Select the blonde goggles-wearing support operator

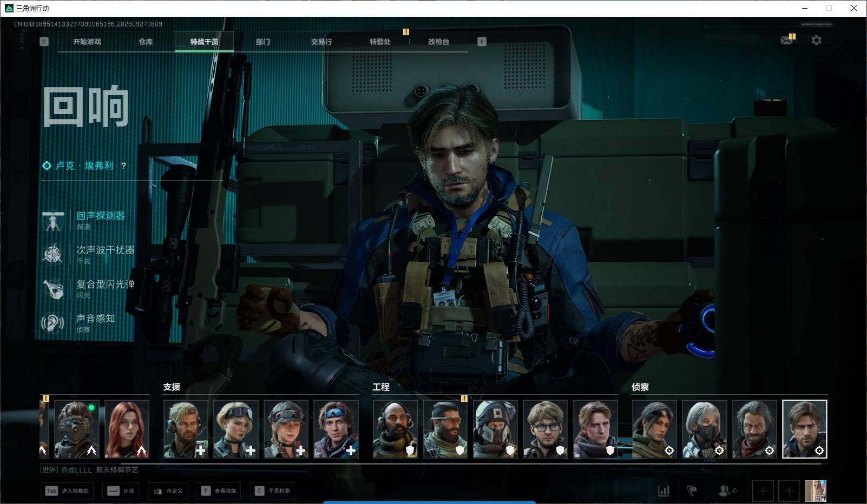pyautogui.click(x=236, y=429)
